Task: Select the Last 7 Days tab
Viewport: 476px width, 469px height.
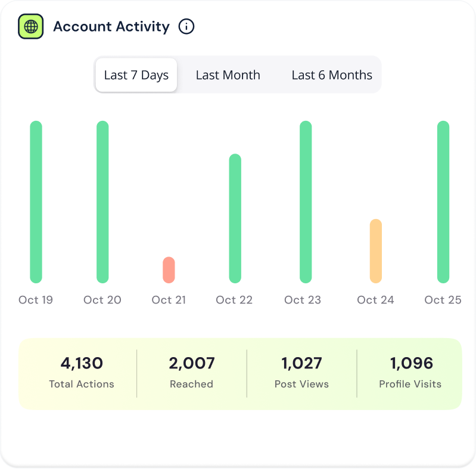Action: point(136,75)
